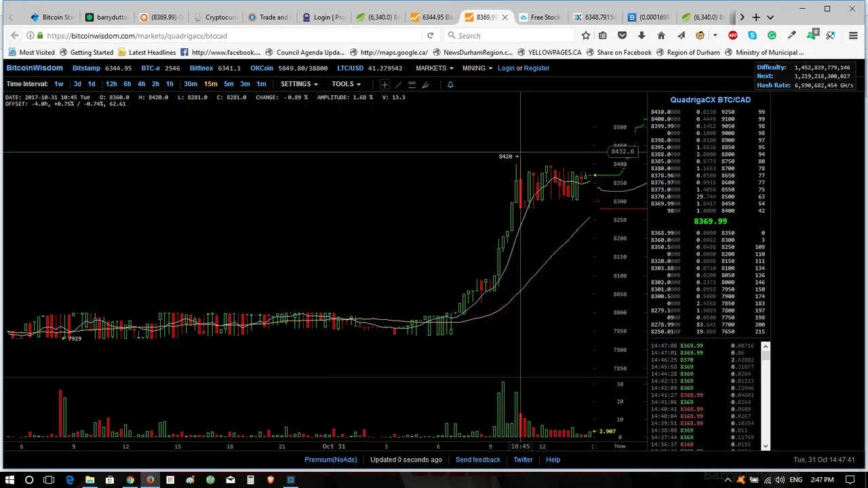The width and height of the screenshot is (868, 488).
Task: Open the Skype extension icon
Action: [753, 35]
